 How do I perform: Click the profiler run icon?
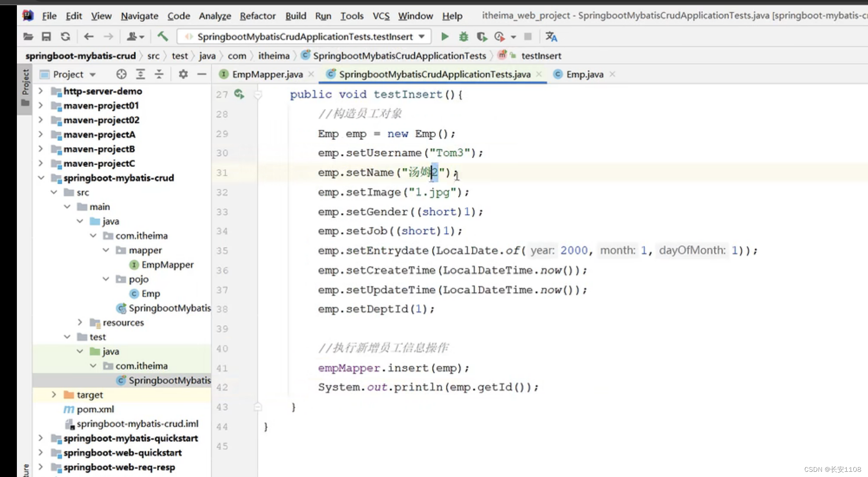[500, 37]
